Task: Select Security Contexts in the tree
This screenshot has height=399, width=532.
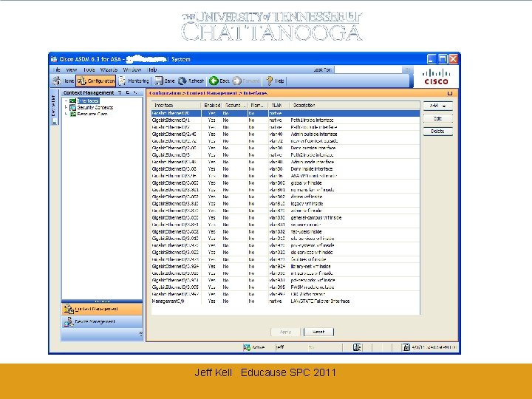Action: click(x=95, y=108)
